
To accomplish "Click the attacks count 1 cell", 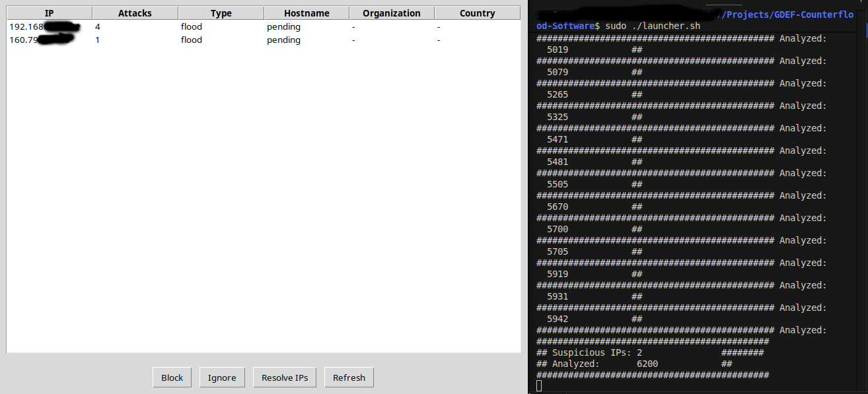I will (98, 40).
